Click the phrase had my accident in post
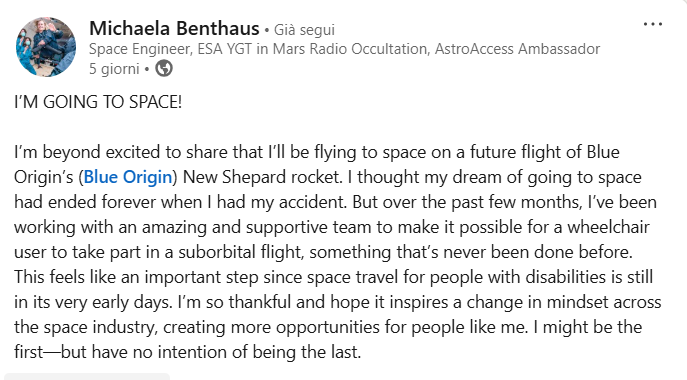 pos(281,202)
